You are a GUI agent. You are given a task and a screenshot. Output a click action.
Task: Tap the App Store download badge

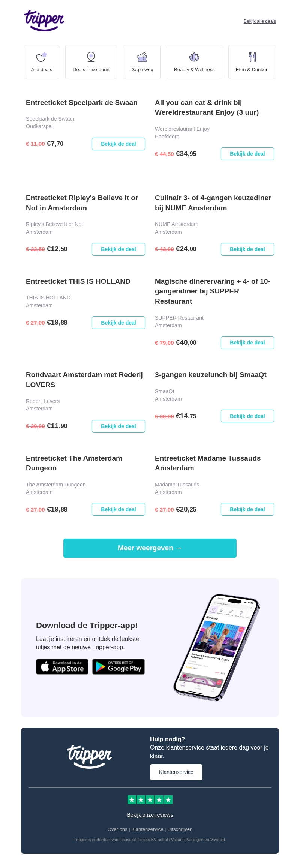(x=62, y=667)
